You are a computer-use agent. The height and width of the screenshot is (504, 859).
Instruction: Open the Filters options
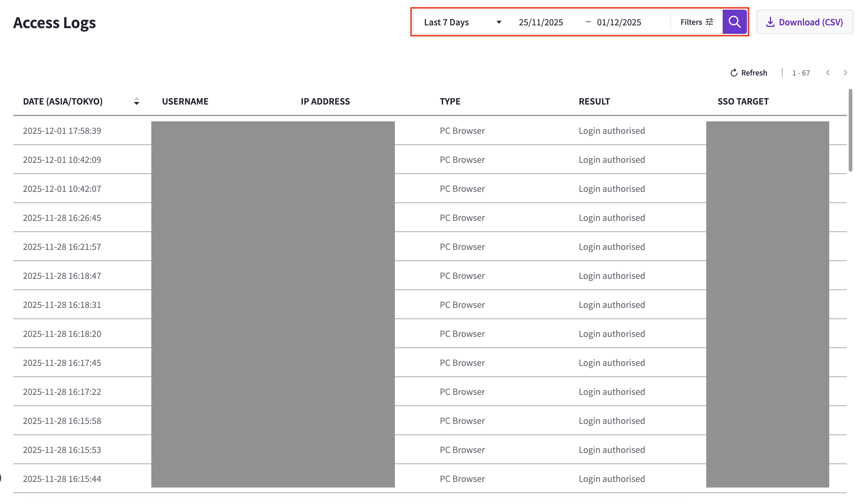tap(696, 22)
